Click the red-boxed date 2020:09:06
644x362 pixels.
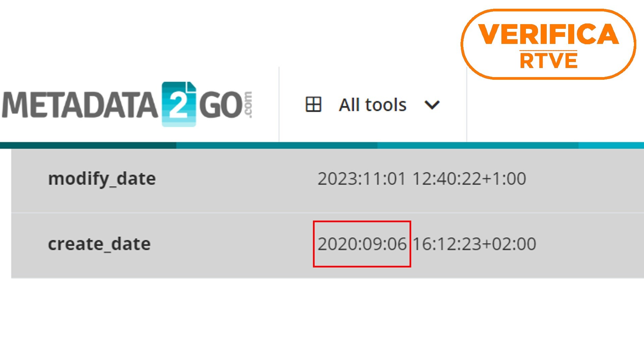point(362,244)
